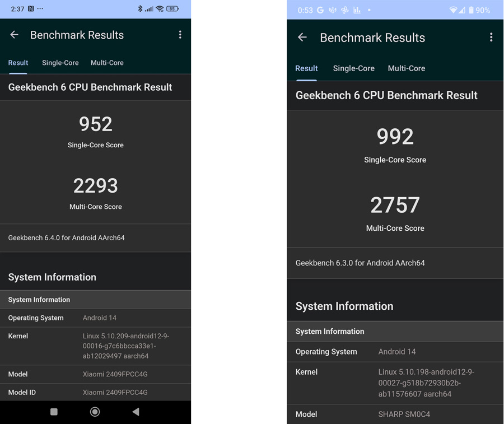Image resolution: width=504 pixels, height=424 pixels.
Task: Switch to Single-Core tab on the Xiaomi screen
Action: [x=60, y=63]
